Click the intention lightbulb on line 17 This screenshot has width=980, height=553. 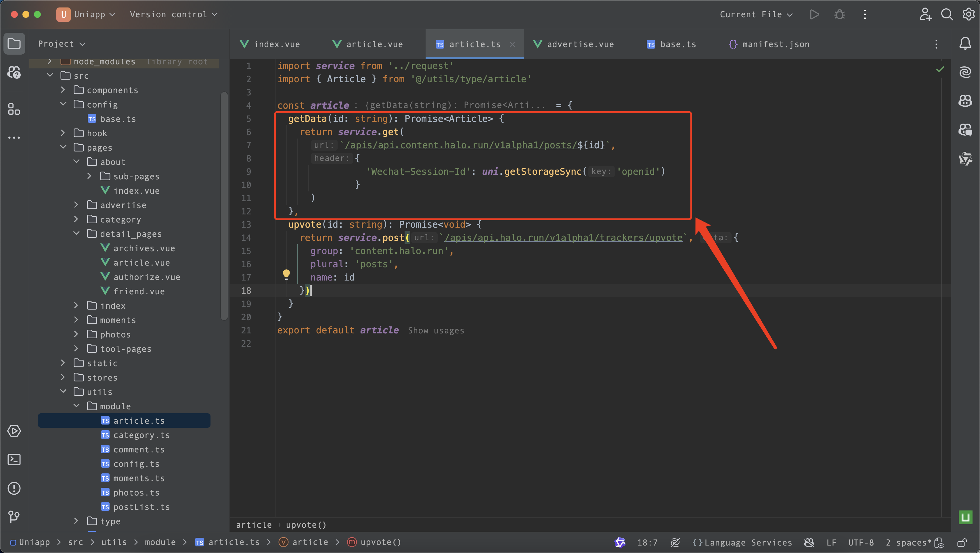286,274
